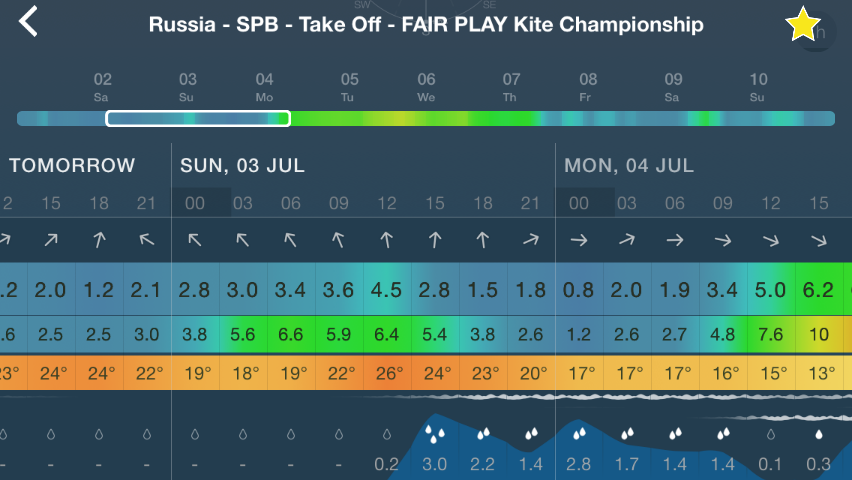
Task: Tap the back arrow icon
Action: (28, 22)
